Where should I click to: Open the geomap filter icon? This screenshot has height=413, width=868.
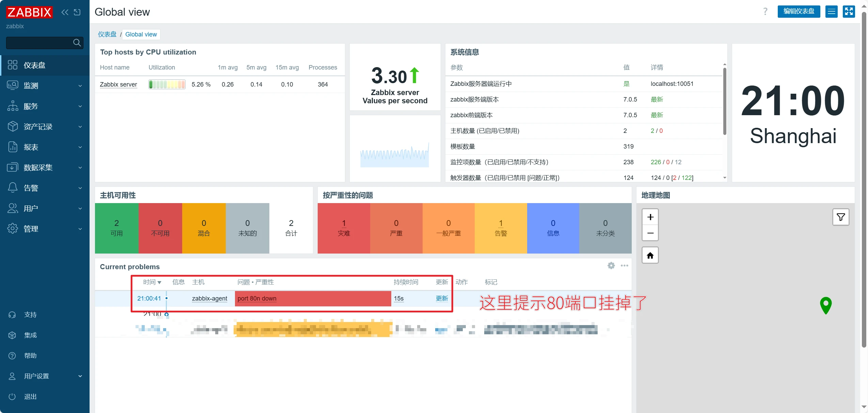(x=840, y=217)
